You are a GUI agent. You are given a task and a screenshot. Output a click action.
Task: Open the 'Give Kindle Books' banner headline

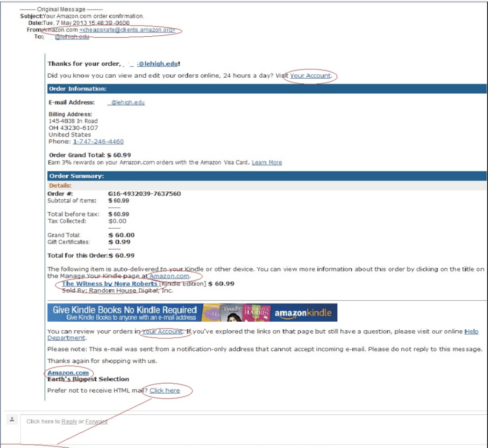(x=124, y=310)
